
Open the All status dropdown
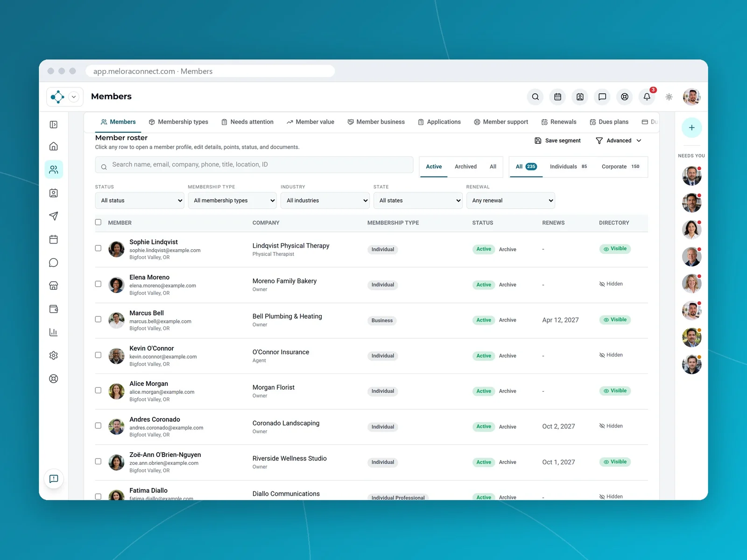[140, 201]
